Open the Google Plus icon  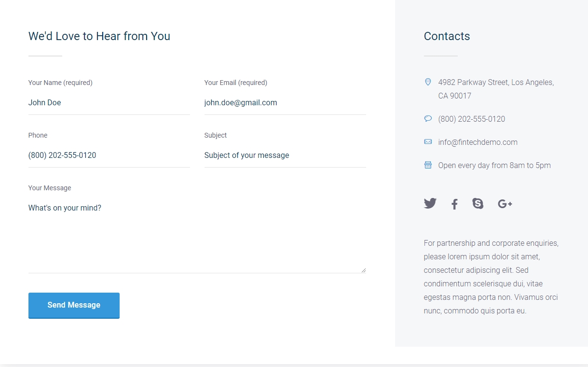[x=505, y=204]
